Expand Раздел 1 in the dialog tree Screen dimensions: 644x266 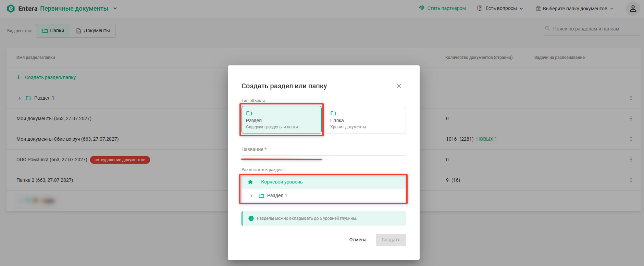pos(251,196)
